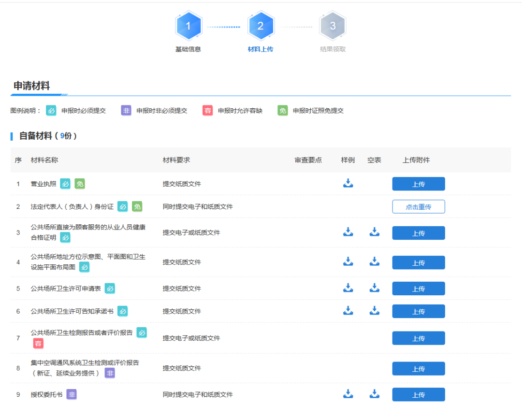Open step 3 结果领取
This screenshot has height=420, width=522.
click(333, 27)
